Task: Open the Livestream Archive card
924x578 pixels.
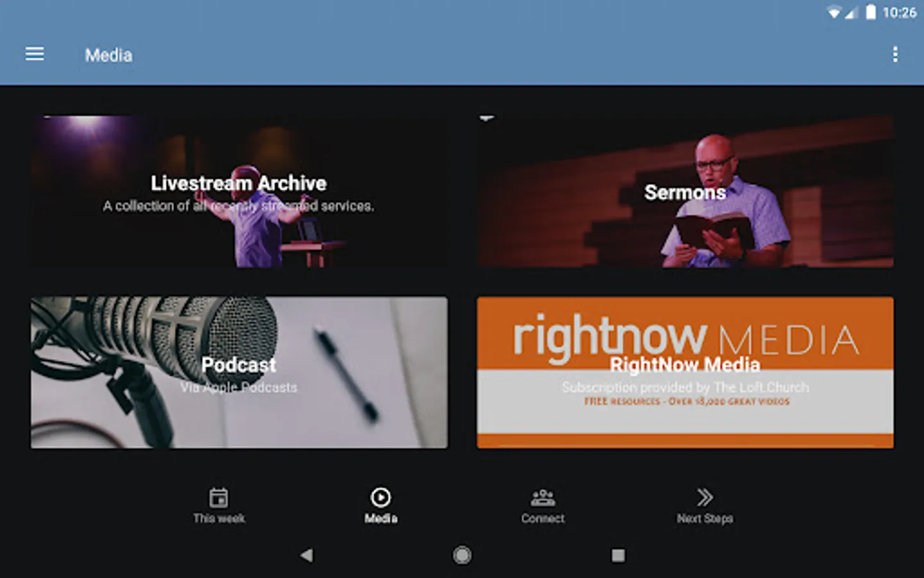Action: tap(239, 191)
